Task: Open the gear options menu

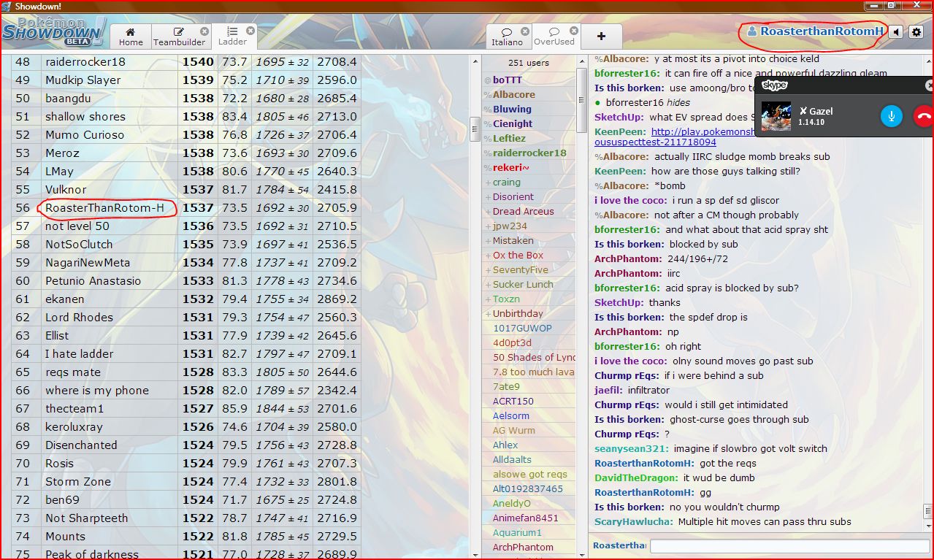Action: (x=916, y=32)
